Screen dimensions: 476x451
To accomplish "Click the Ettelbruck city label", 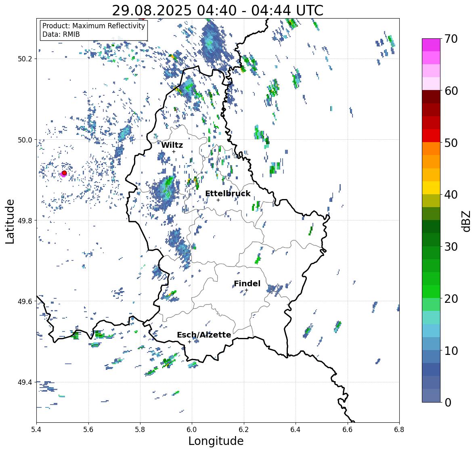I will [228, 194].
